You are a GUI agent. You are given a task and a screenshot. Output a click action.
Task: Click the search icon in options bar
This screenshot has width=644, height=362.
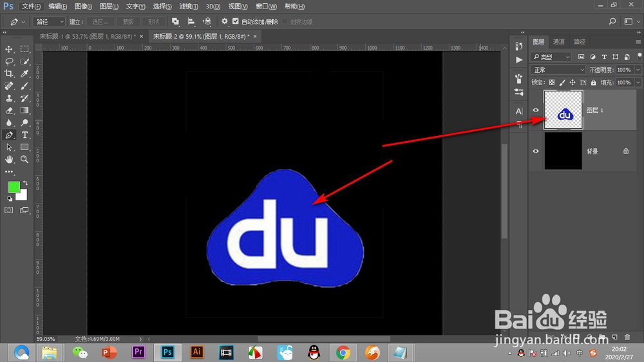point(612,21)
